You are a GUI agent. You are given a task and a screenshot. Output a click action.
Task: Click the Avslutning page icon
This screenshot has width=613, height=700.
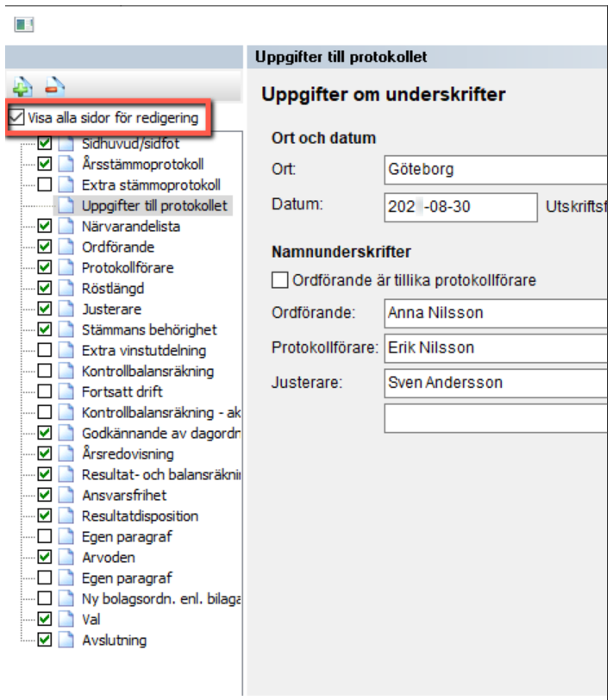66,640
